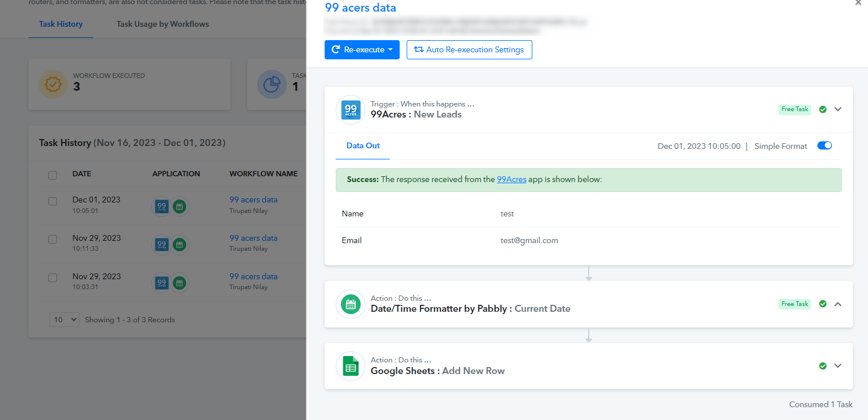The image size is (868, 420).
Task: Check the select-all checkbox in the table header
Action: point(53,175)
